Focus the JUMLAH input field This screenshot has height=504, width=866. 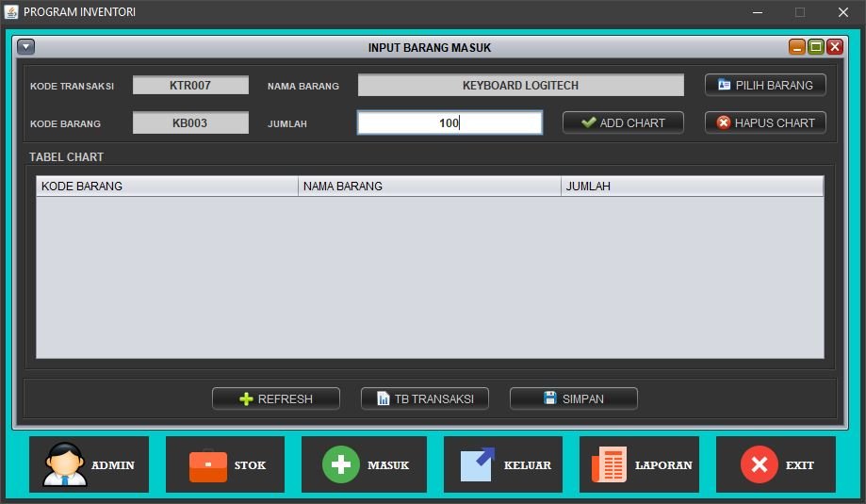(449, 122)
